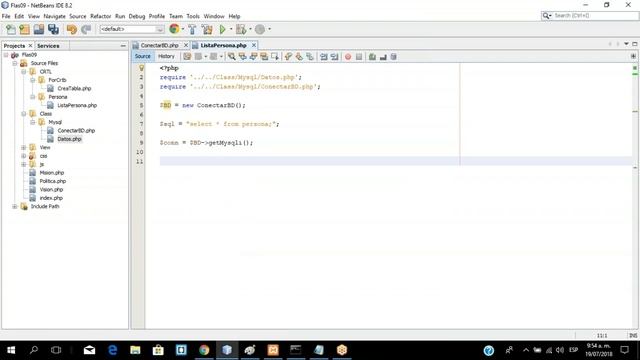Viewport: 640px width, 360px height.
Task: Open the taskbar notification center icon
Action: [624, 350]
